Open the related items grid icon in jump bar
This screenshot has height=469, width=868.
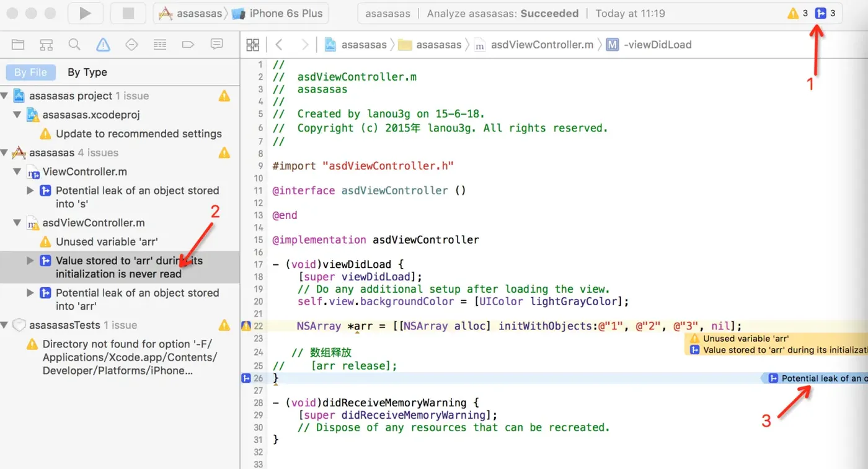pyautogui.click(x=252, y=45)
